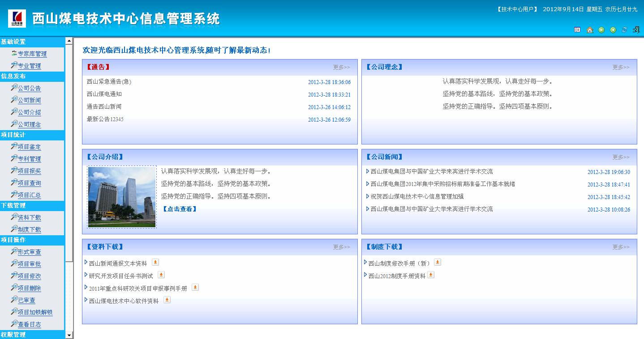Click 【点击查看】 in company intro
Screen dimensions: 644x339
coord(179,209)
